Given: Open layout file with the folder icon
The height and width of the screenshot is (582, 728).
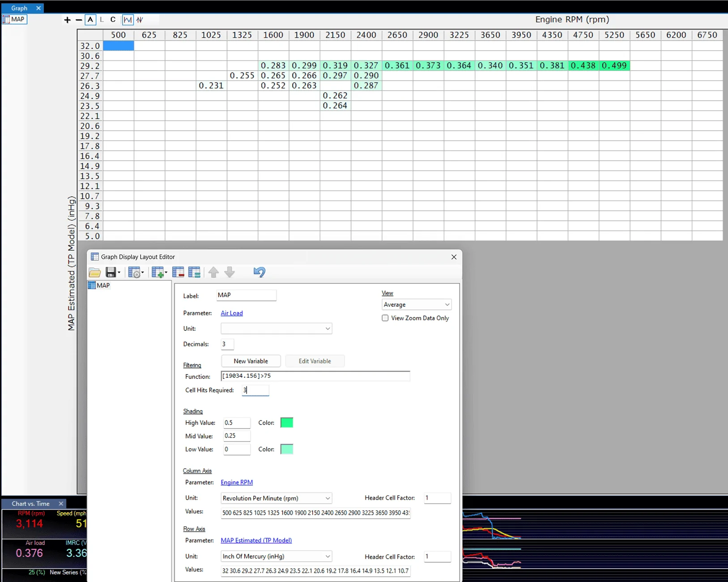Looking at the screenshot, I should pyautogui.click(x=95, y=272).
